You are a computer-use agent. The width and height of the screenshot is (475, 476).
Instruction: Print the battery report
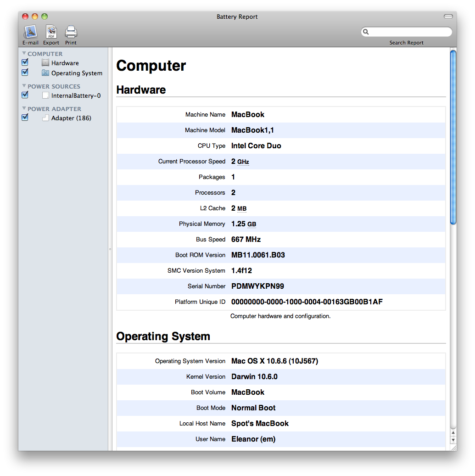click(x=71, y=32)
